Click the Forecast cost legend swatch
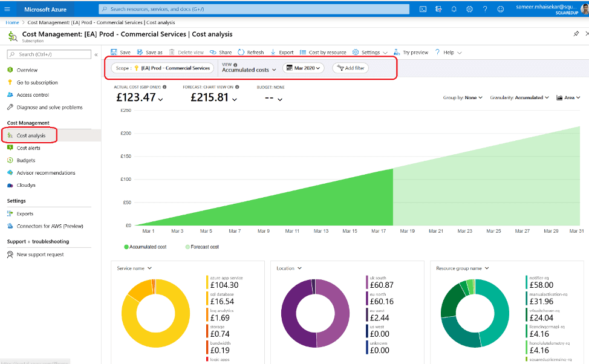Image resolution: width=589 pixels, height=364 pixels. [x=187, y=247]
